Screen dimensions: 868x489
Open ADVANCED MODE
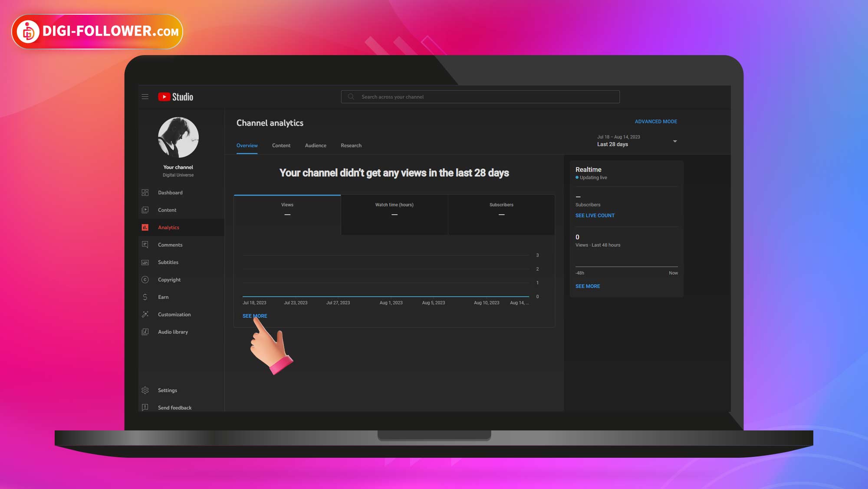(x=656, y=121)
